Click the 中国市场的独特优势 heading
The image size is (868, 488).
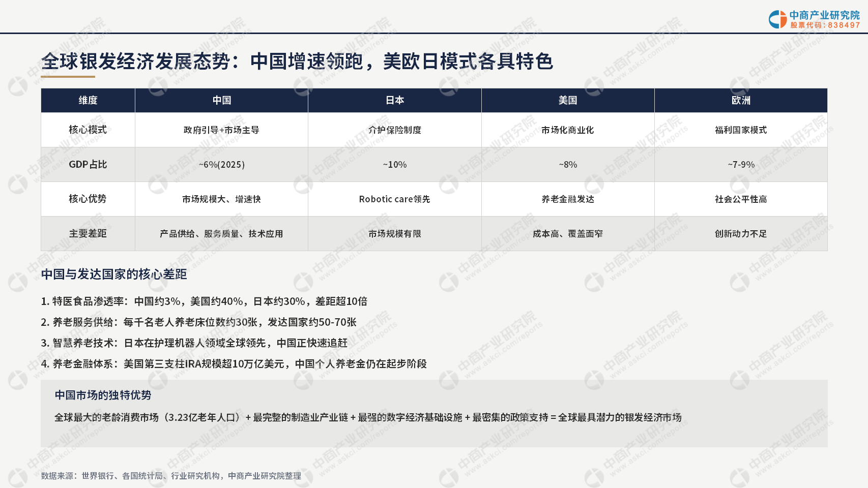pos(103,395)
